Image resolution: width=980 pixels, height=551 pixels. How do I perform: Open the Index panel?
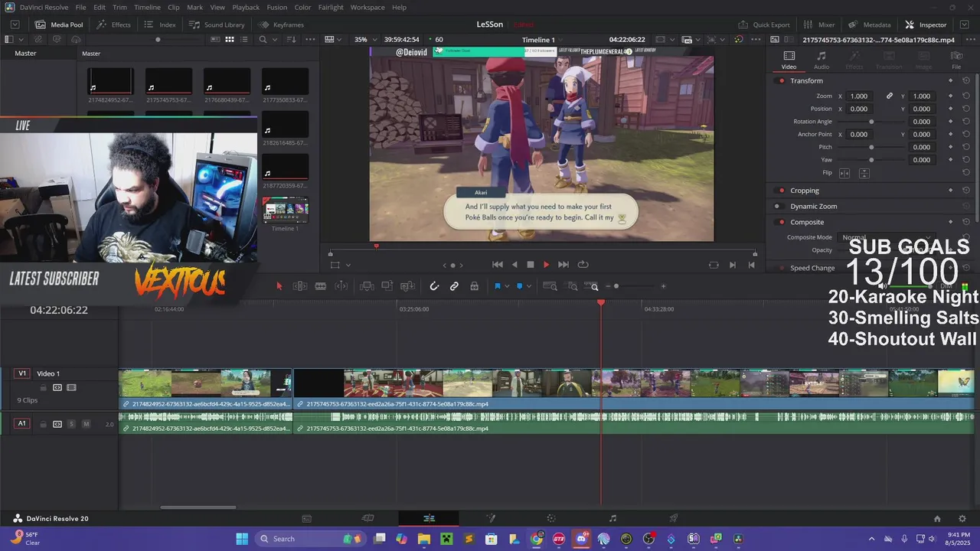[x=160, y=24]
